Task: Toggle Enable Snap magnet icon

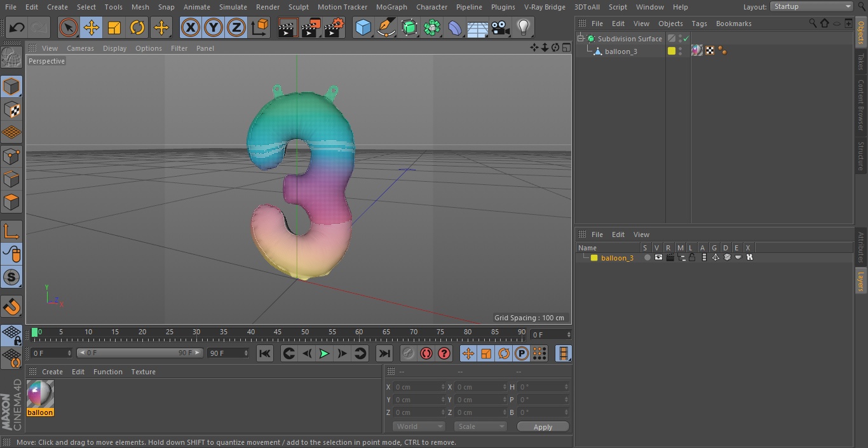Action: (x=11, y=307)
